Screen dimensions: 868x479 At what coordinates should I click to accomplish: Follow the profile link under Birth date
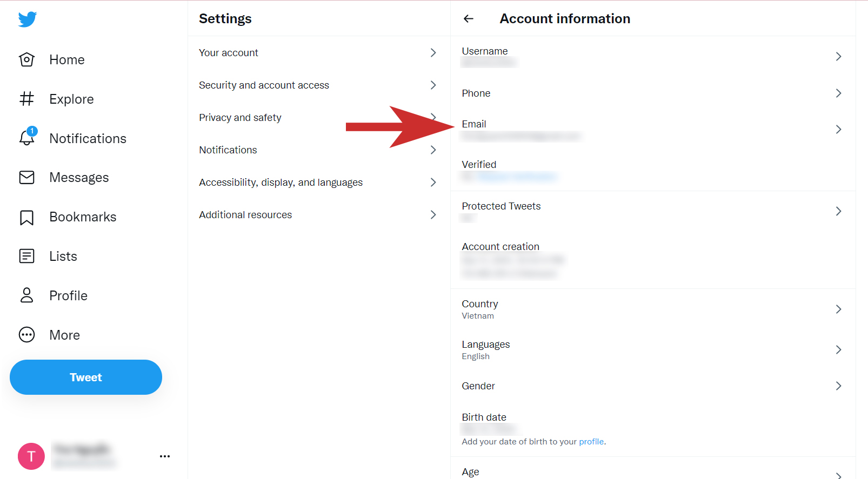coord(591,442)
